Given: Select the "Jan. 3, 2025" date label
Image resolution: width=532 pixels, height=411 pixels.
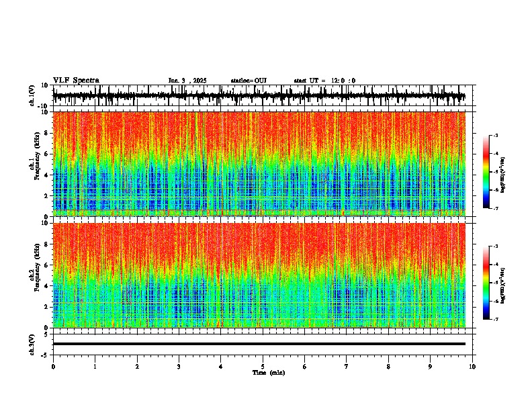Looking at the screenshot, I should (x=187, y=81).
